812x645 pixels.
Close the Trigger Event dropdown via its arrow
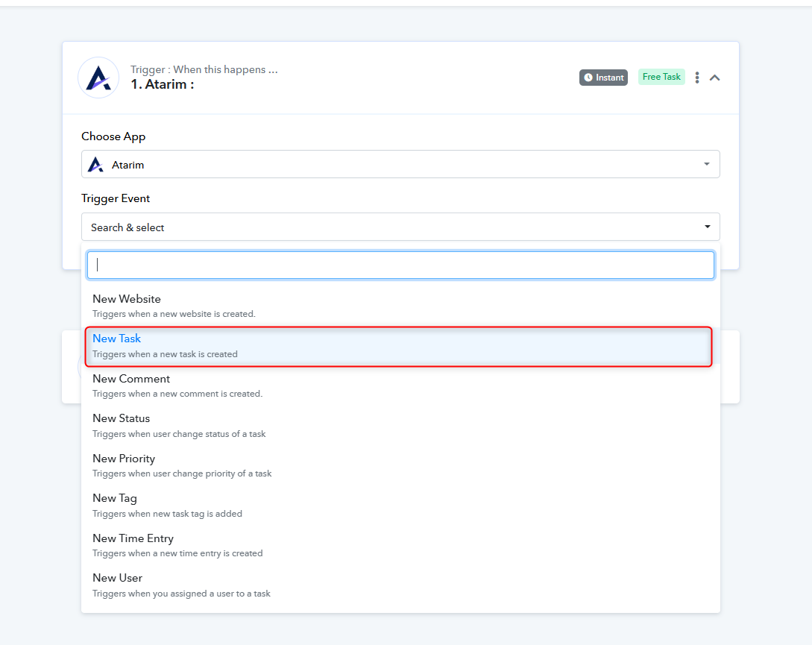point(707,227)
